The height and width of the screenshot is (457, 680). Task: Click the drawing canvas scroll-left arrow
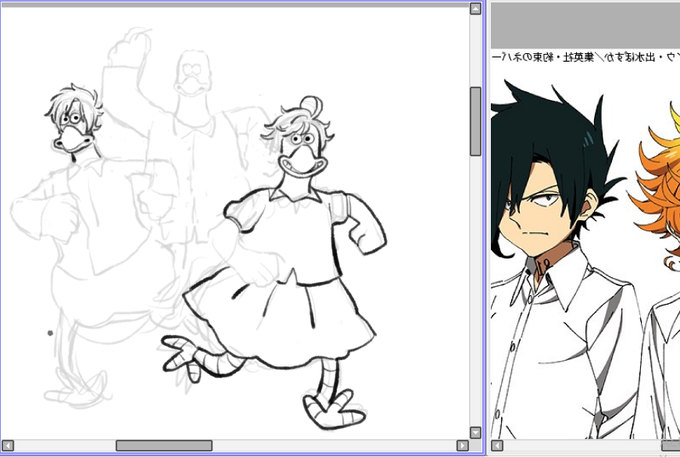tap(8, 446)
